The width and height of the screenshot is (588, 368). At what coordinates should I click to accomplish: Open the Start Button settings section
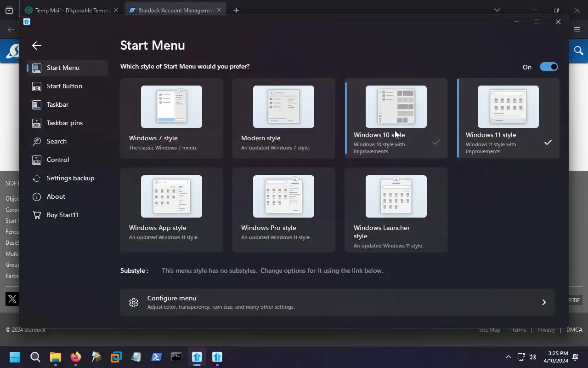tap(67, 86)
